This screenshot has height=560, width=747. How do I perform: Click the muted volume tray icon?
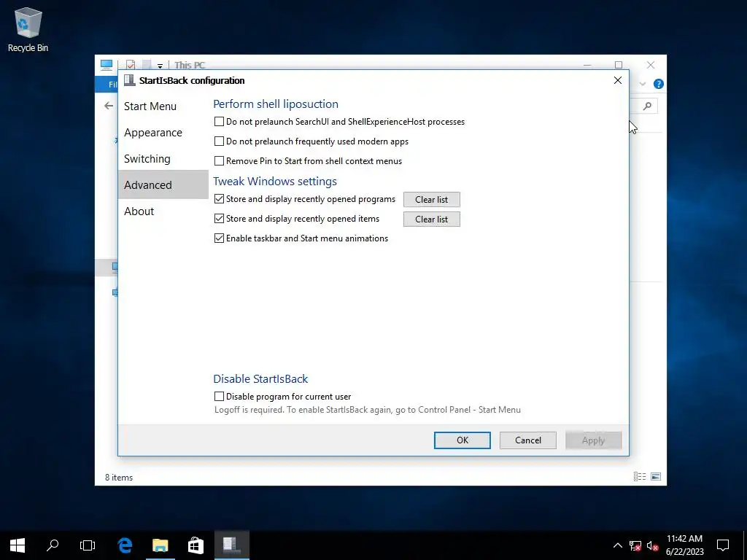point(653,545)
